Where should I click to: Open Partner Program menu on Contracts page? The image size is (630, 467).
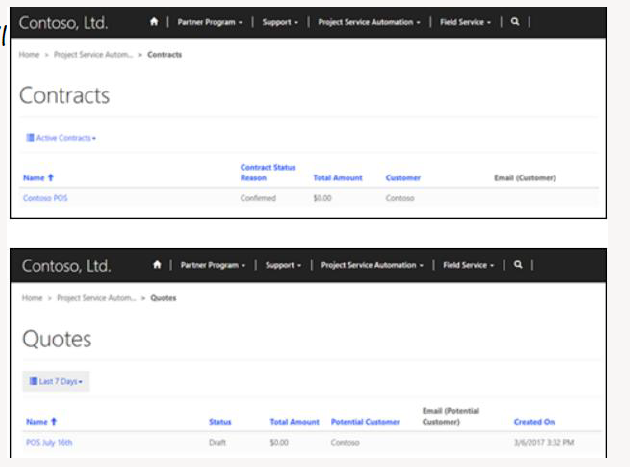pyautogui.click(x=210, y=22)
